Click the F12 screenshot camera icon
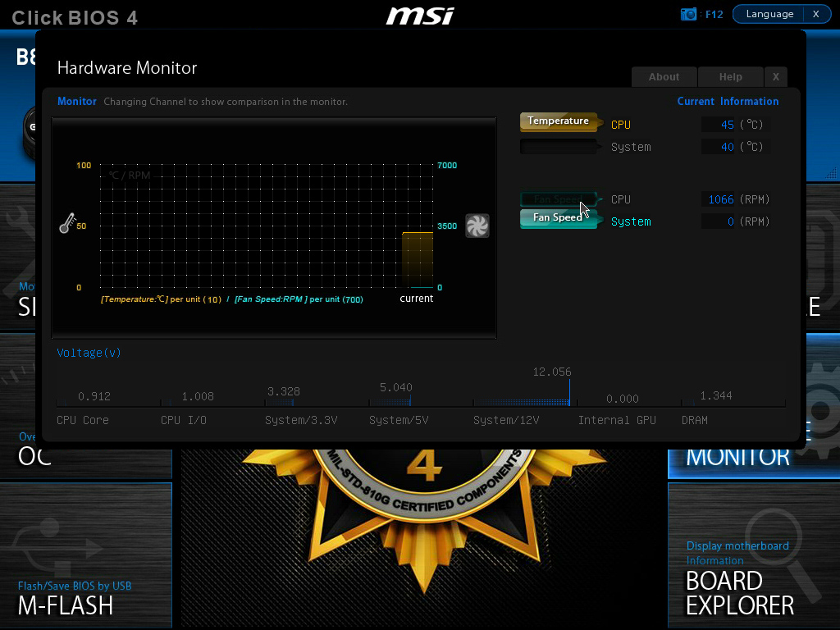The height and width of the screenshot is (630, 840). click(x=688, y=14)
